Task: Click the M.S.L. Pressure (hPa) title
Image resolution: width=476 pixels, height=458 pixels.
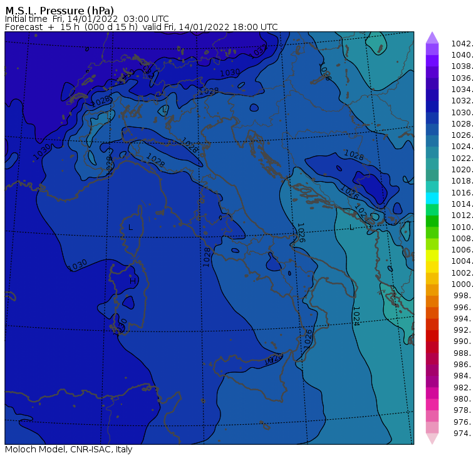Action: 59,11
